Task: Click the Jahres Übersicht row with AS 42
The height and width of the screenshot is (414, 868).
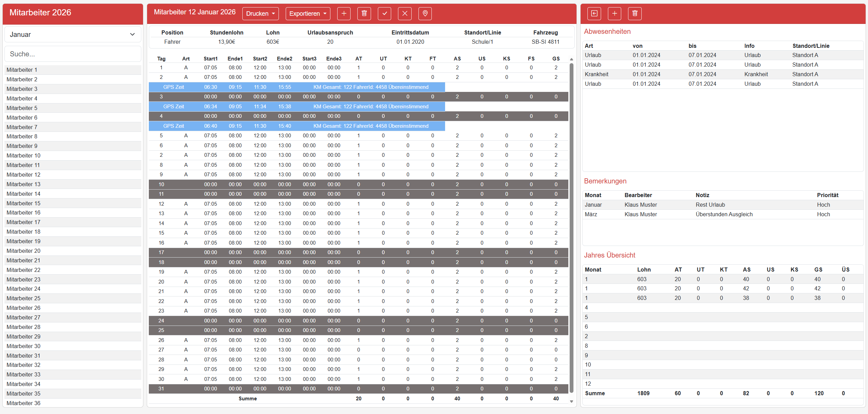Action: (x=723, y=288)
